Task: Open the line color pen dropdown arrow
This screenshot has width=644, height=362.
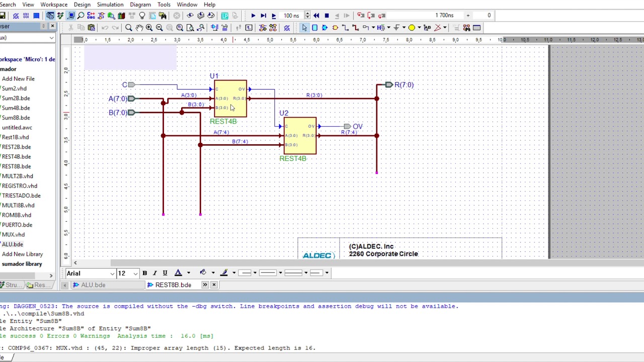Action: (x=234, y=273)
